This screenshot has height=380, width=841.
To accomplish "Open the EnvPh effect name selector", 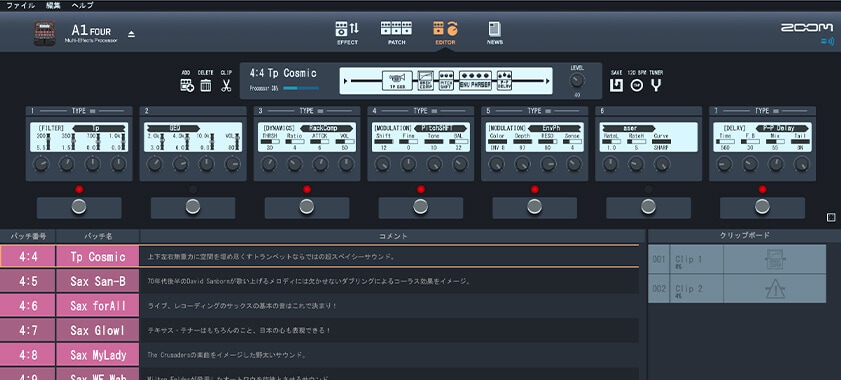I will pyautogui.click(x=555, y=128).
